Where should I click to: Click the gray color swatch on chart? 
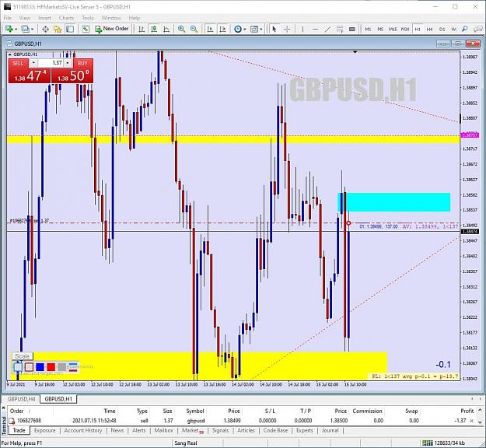pyautogui.click(x=62, y=367)
